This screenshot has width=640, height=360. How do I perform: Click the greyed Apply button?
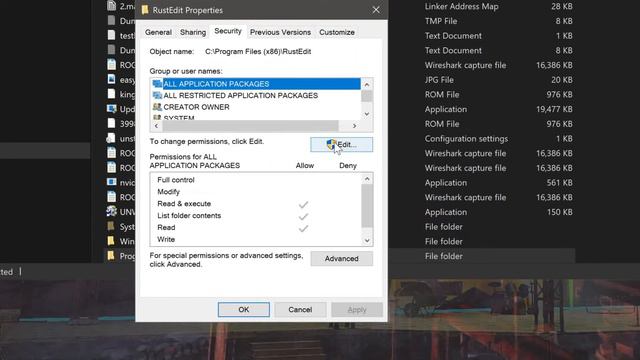click(357, 309)
